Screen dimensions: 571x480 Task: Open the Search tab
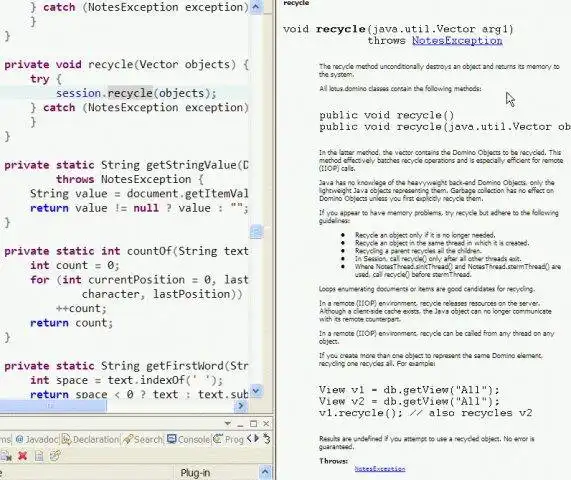(x=143, y=440)
